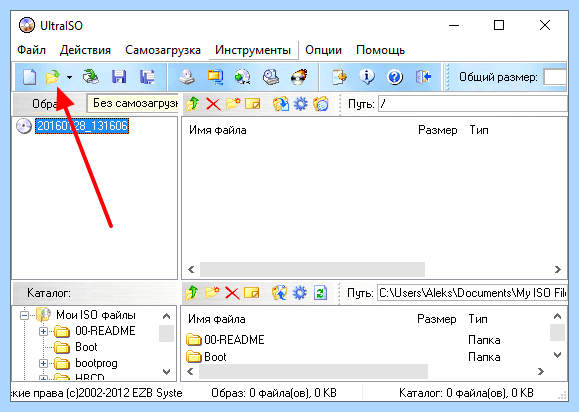The image size is (579, 412).
Task: Click the Make CD/DVD image drive icon
Action: pyautogui.click(x=187, y=77)
